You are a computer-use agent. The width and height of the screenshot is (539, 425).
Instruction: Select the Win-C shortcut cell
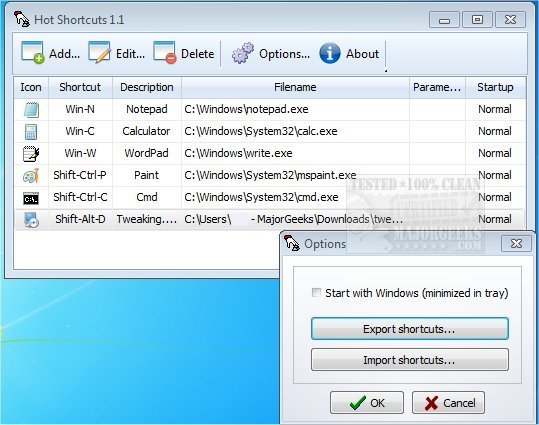click(80, 131)
